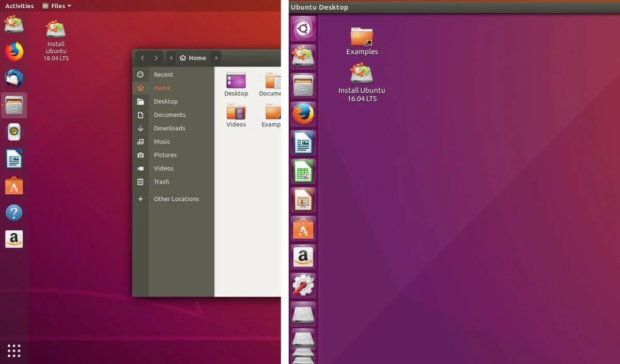Open LibreOffice Calc in the Unity launcher
Image resolution: width=620 pixels, height=364 pixels.
click(303, 171)
